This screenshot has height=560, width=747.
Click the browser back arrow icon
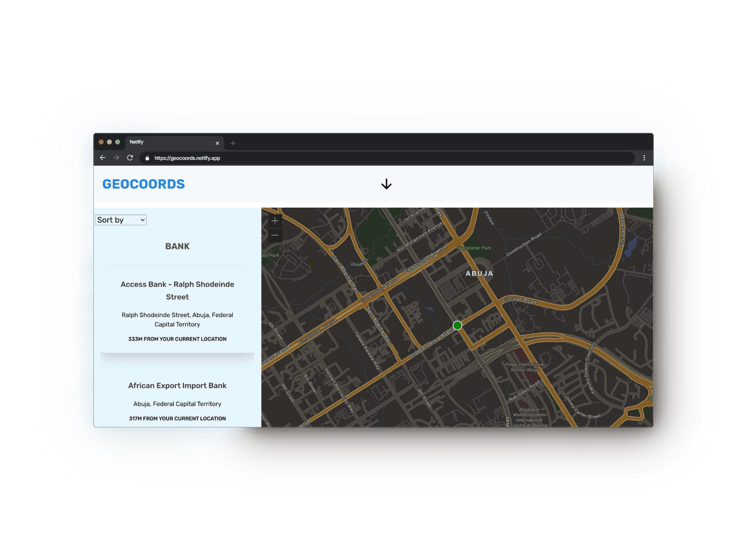(102, 158)
